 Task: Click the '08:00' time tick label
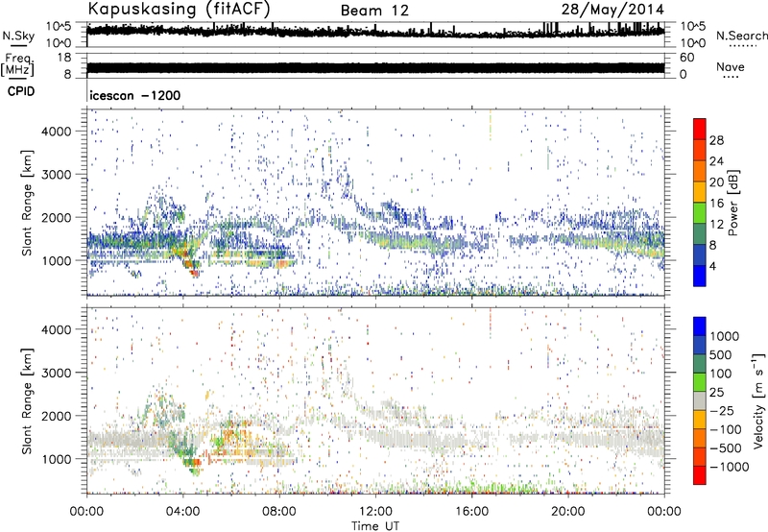point(278,512)
